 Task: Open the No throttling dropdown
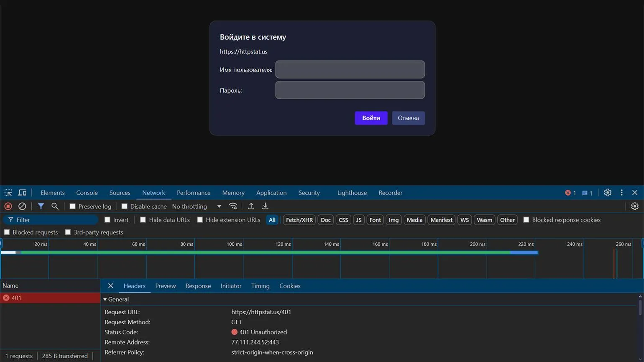click(x=197, y=206)
